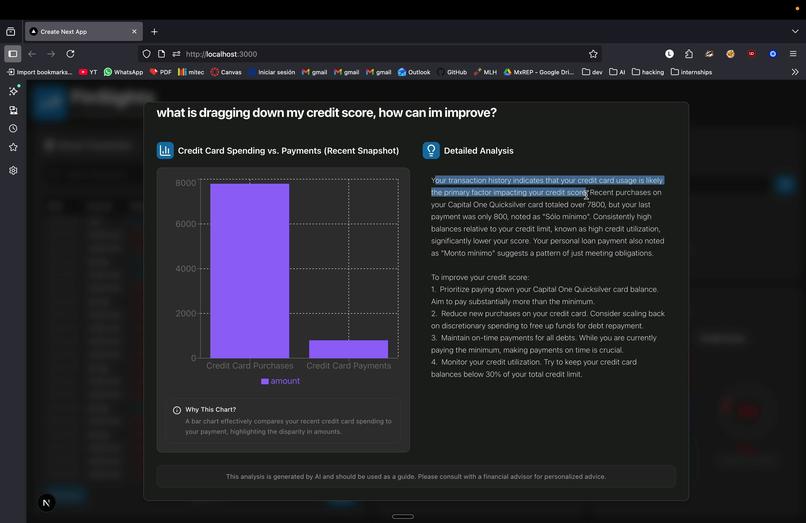Screen dimensions: 806x523
Task: Open History clock icon in sidebar
Action: tap(13, 129)
